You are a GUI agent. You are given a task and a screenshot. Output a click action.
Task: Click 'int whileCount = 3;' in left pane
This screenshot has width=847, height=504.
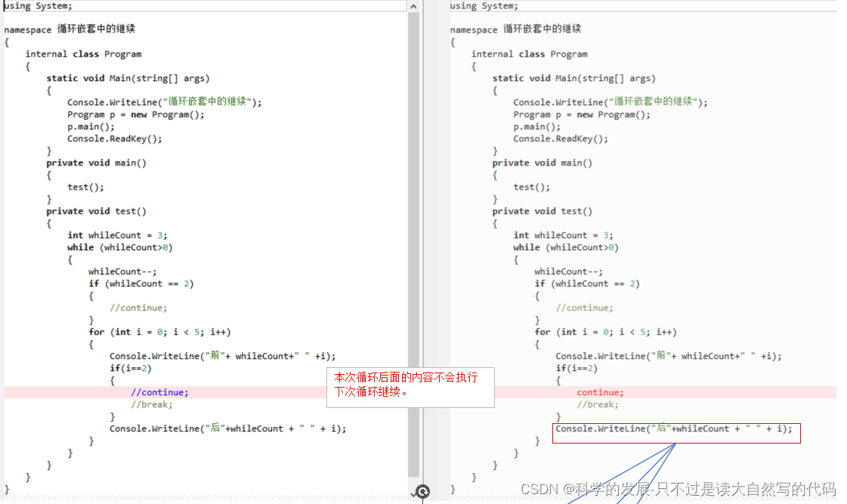[x=117, y=235]
